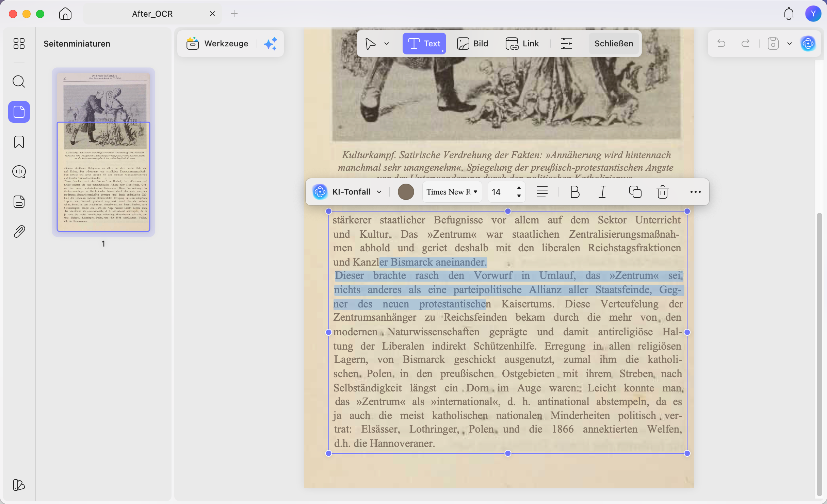Click the bottom-right text box handle
This screenshot has width=827, height=504.
click(x=687, y=453)
